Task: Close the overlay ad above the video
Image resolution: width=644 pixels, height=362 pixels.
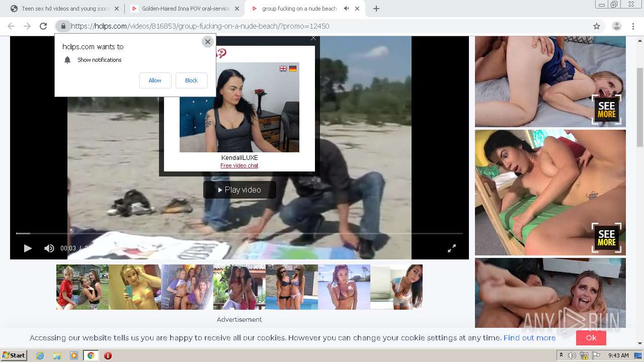Action: point(313,38)
